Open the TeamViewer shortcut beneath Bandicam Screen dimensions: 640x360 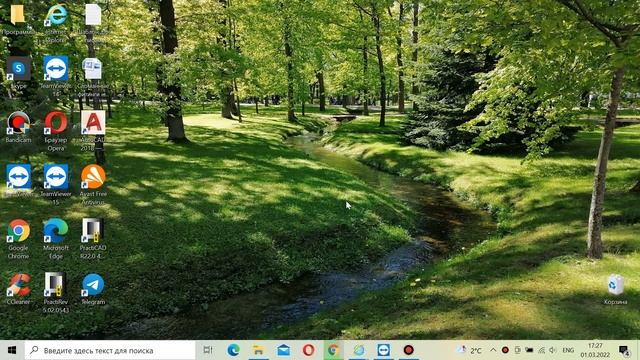(x=18, y=177)
